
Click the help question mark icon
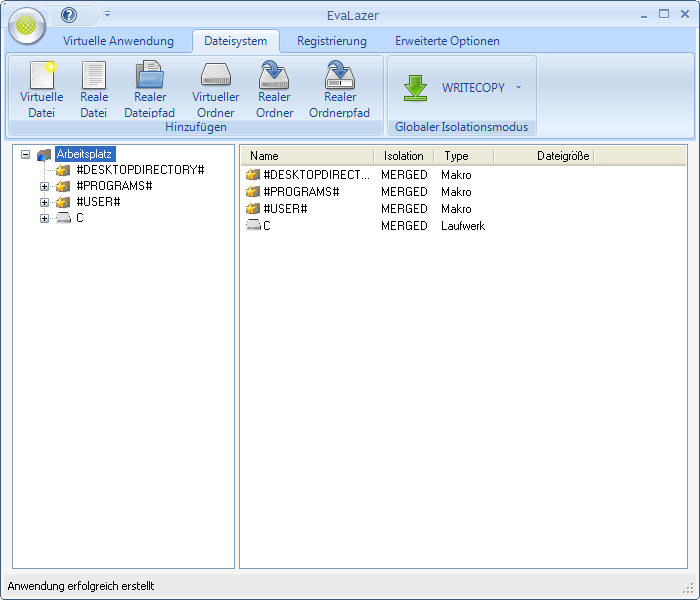(x=69, y=15)
